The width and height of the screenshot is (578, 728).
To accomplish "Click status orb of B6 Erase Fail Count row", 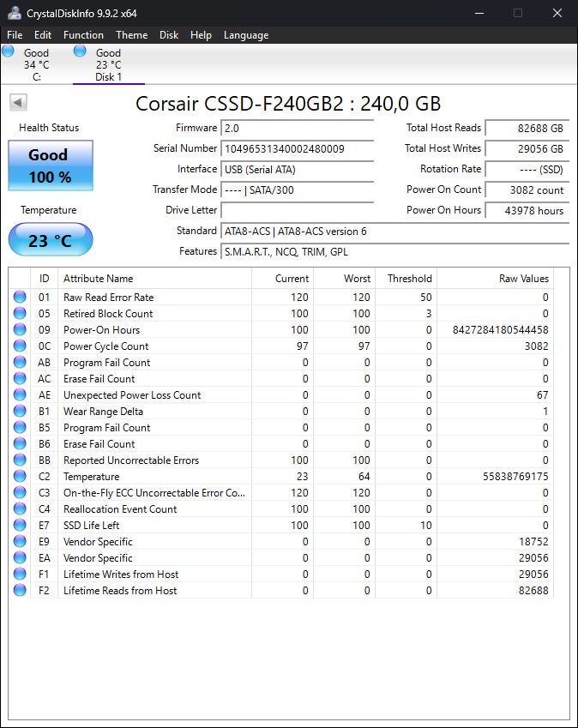I will [x=20, y=443].
